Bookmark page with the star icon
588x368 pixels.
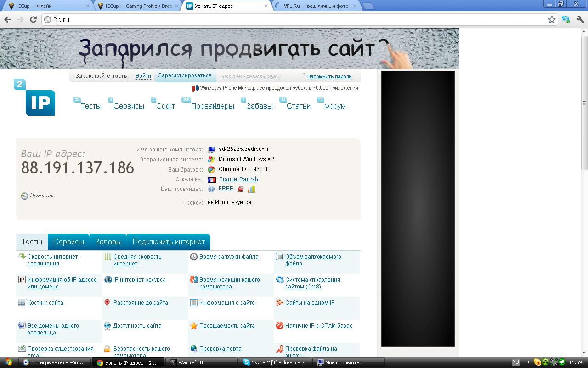[x=552, y=19]
